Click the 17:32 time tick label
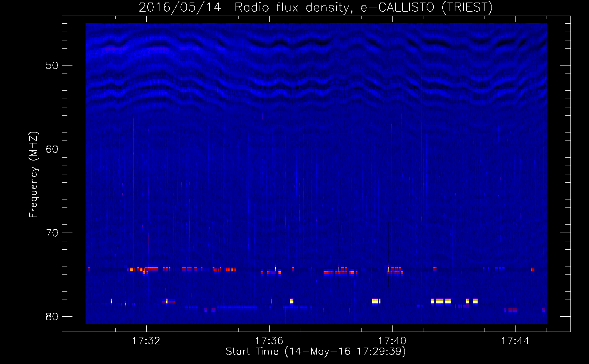This screenshot has height=364, width=589. 146,341
